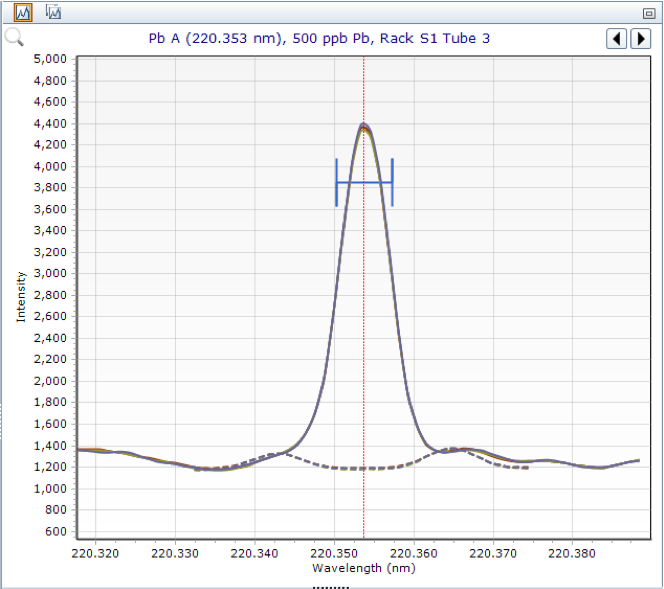Switch to the overlaid spectra view icon
664x589 pixels.
tap(53, 12)
